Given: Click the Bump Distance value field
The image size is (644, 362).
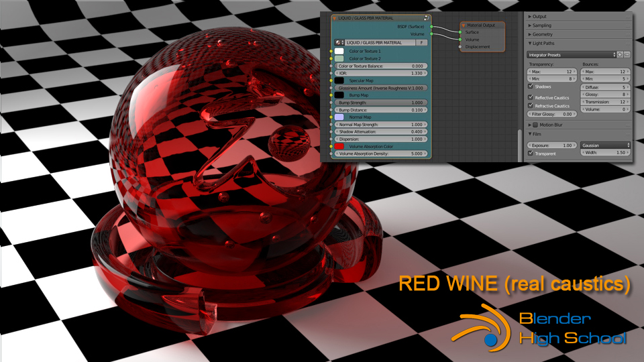Looking at the screenshot, I should [x=381, y=110].
